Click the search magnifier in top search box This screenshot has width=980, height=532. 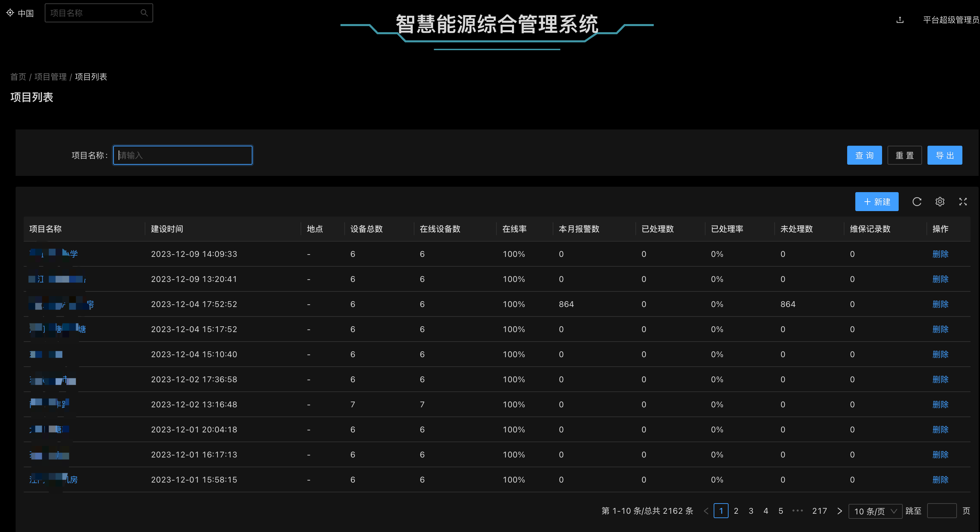(x=144, y=13)
